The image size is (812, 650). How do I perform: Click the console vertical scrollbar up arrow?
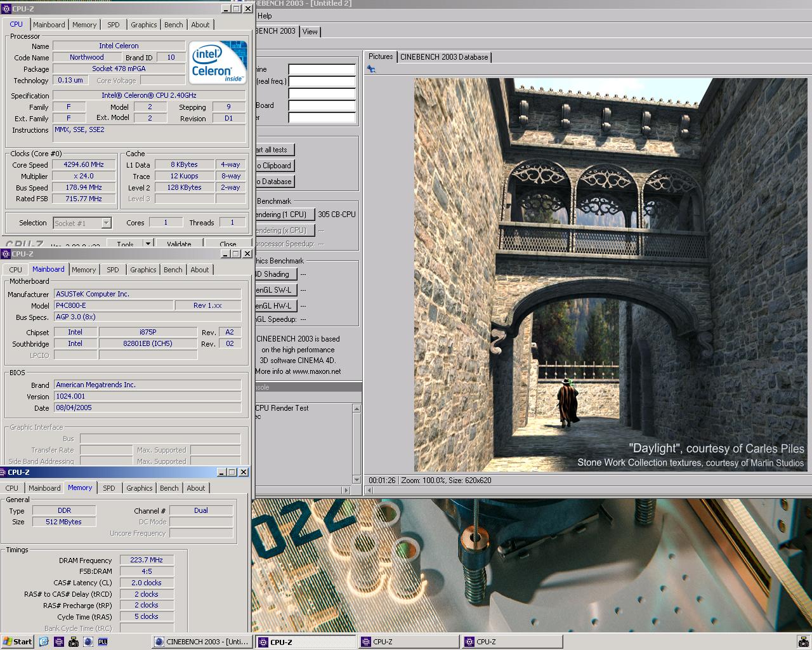[x=357, y=409]
